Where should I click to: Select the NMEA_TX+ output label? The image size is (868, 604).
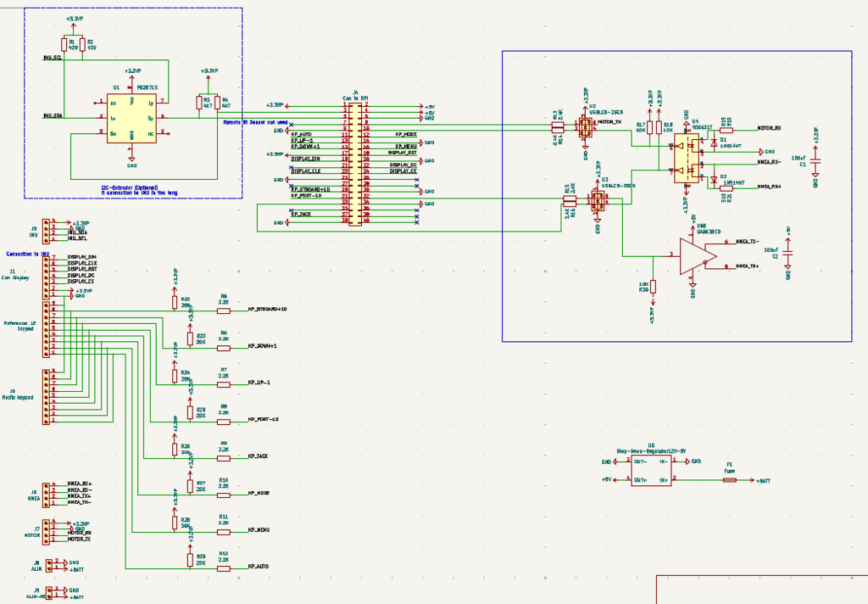click(747, 266)
